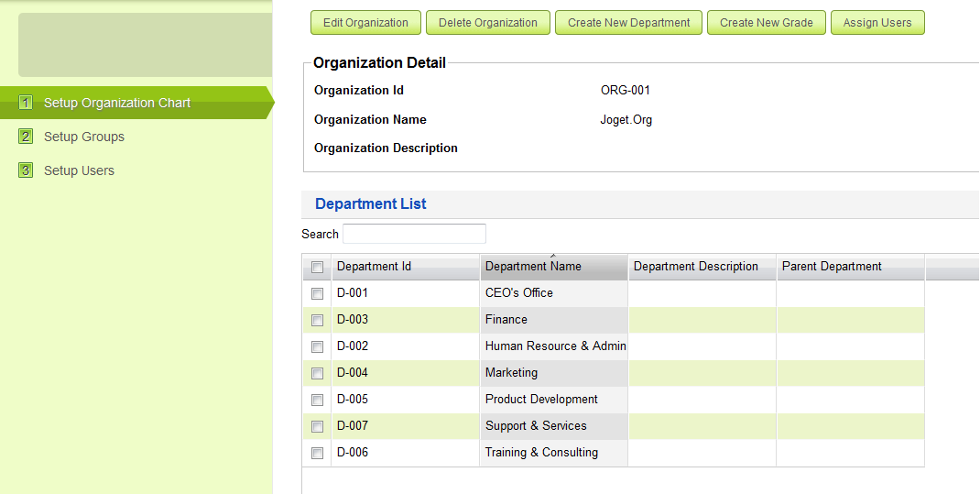Tick the D-004 Marketing checkbox
980x494 pixels.
pyautogui.click(x=317, y=374)
